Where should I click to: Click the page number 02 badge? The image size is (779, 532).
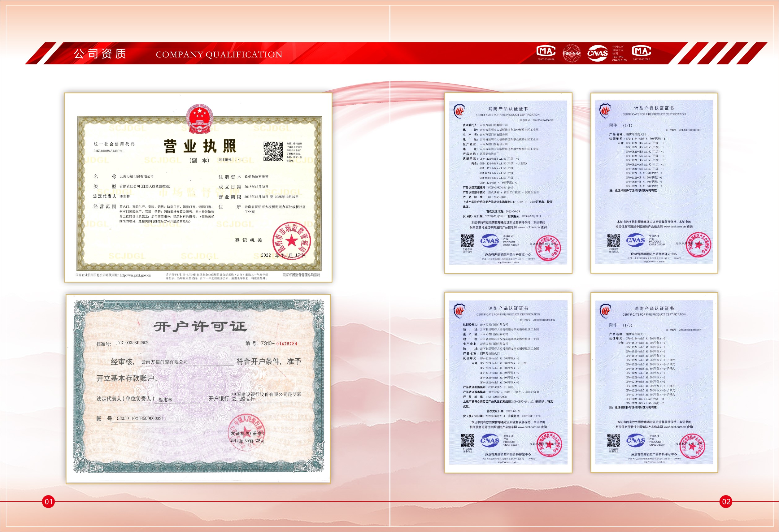726,501
